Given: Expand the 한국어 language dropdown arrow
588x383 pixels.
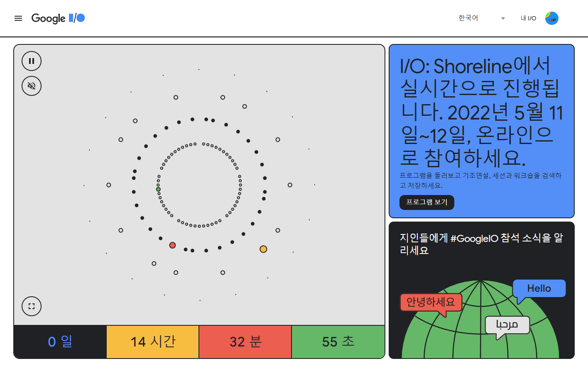Looking at the screenshot, I should [503, 18].
